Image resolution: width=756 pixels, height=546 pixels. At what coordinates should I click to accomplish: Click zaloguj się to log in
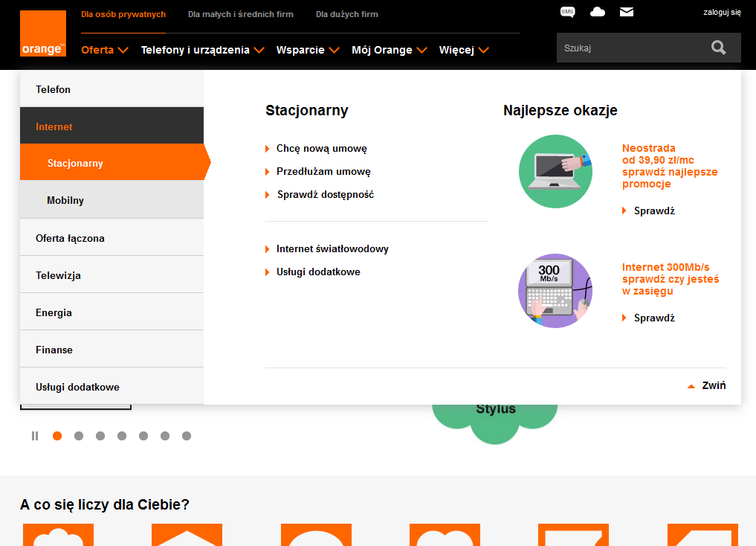pyautogui.click(x=721, y=12)
